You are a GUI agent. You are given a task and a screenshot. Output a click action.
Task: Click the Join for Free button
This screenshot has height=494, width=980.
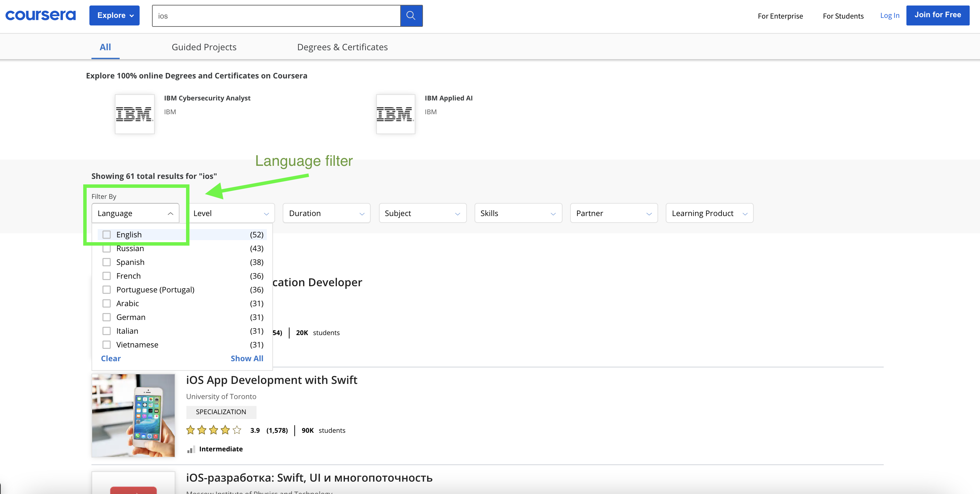coord(937,15)
